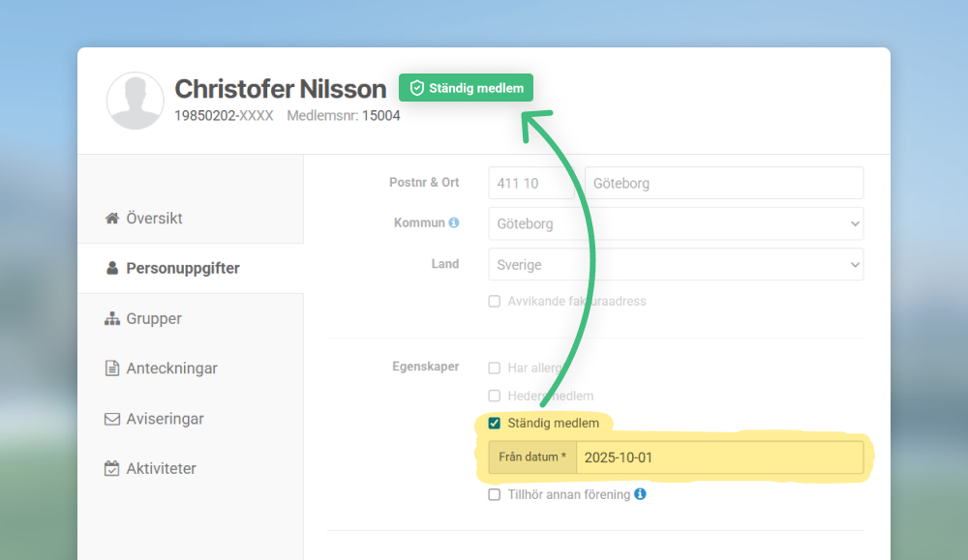Click the postal code field 411 10
The image size is (968, 560).
(x=532, y=183)
